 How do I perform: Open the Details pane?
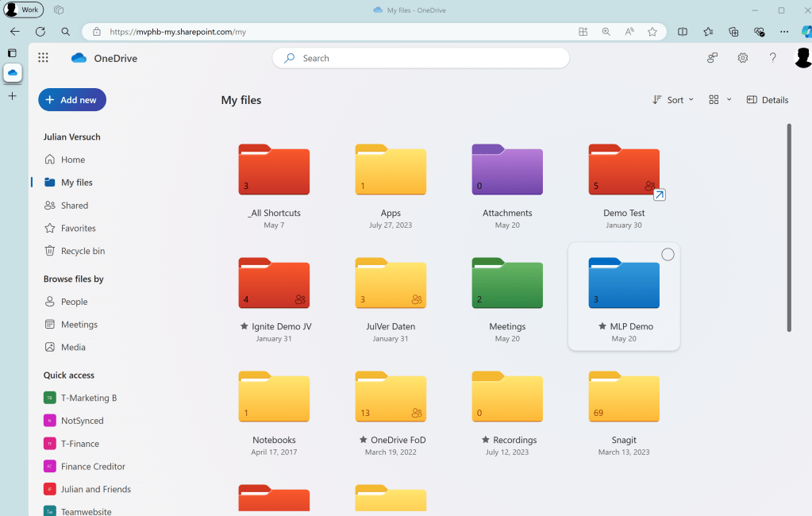767,99
